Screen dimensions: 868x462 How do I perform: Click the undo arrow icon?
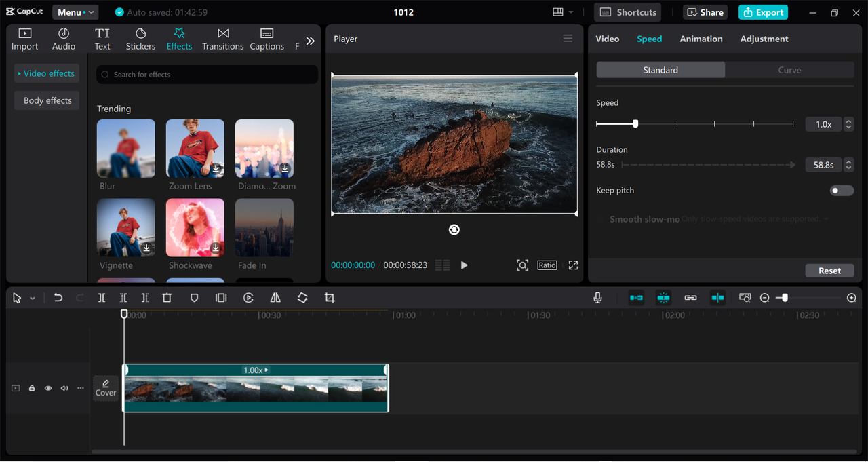point(58,298)
